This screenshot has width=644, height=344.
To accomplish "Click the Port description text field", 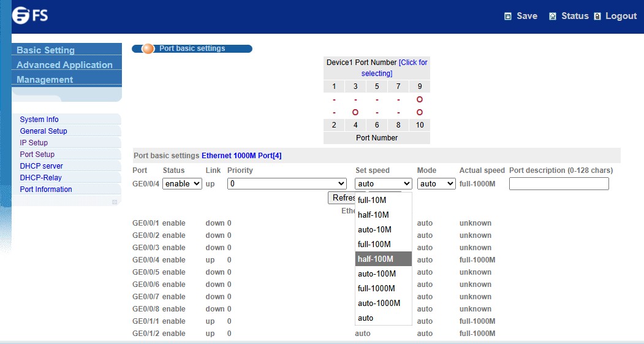I will (x=559, y=183).
